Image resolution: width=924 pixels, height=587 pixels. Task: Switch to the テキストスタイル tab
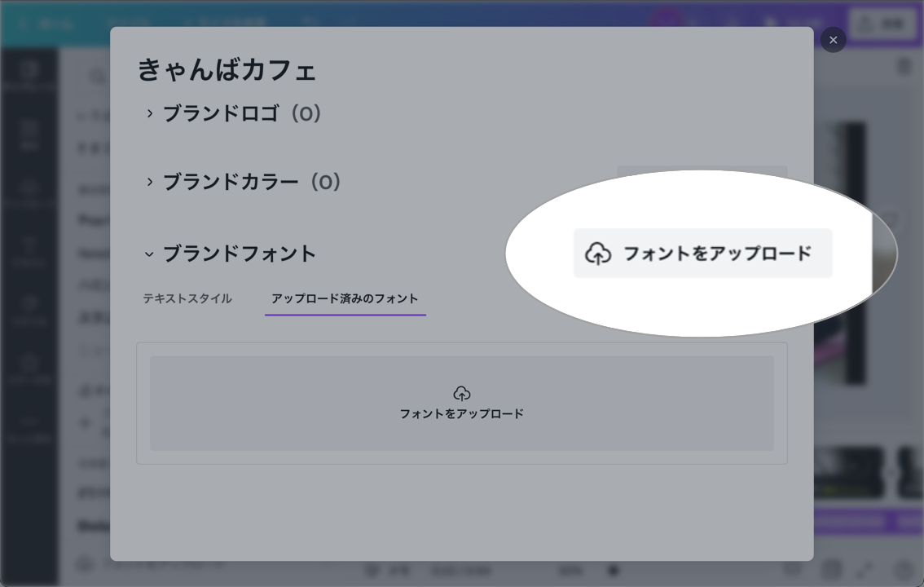click(187, 299)
